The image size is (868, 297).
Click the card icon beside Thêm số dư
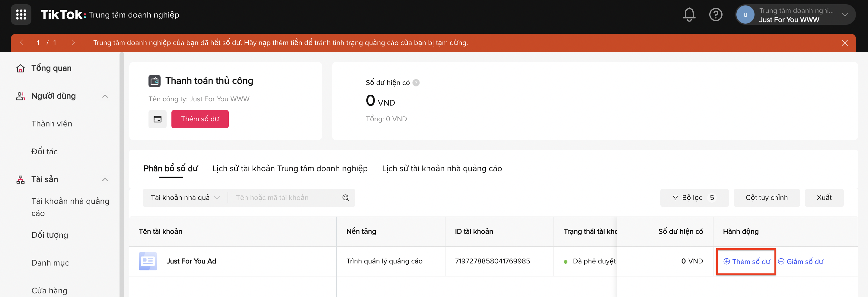click(x=157, y=119)
